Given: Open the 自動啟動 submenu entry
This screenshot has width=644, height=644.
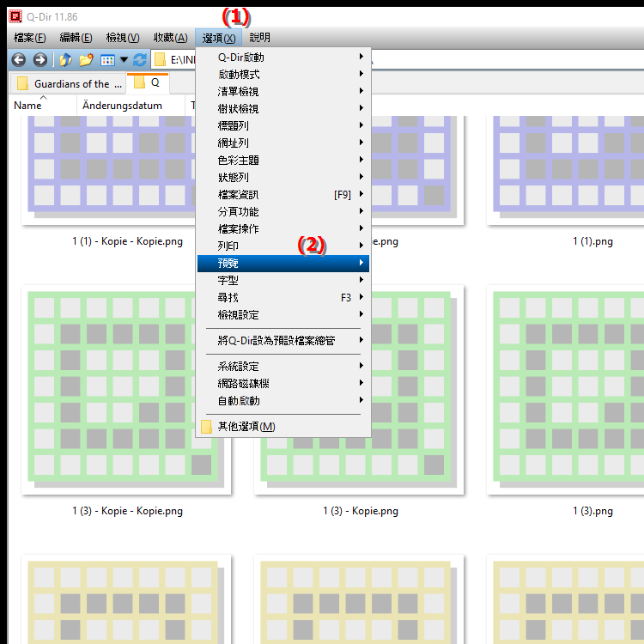Looking at the screenshot, I should click(283, 401).
